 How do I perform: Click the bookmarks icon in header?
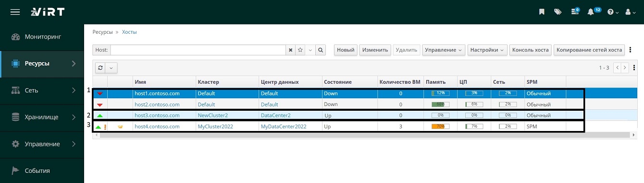click(542, 12)
